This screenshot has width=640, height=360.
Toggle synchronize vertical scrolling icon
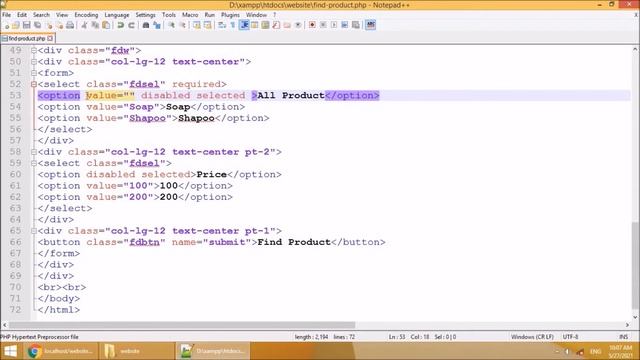[x=197, y=25]
